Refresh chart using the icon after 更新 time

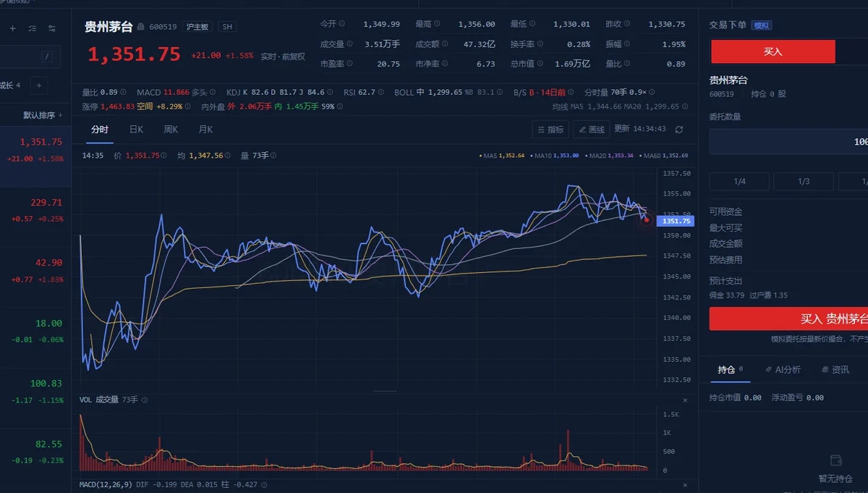pyautogui.click(x=678, y=130)
